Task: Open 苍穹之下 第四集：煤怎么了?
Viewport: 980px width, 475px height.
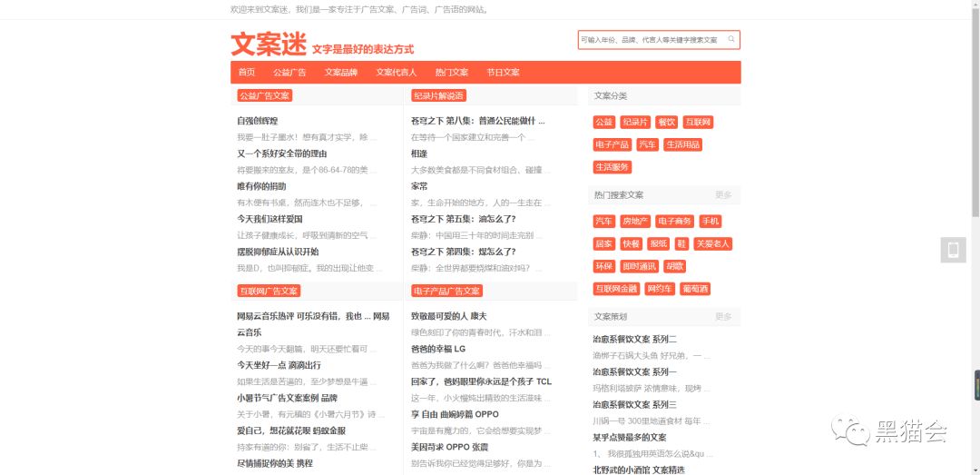Action: point(463,252)
